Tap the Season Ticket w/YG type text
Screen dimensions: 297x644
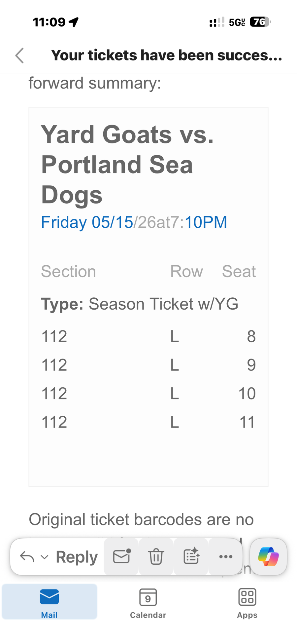point(163,304)
